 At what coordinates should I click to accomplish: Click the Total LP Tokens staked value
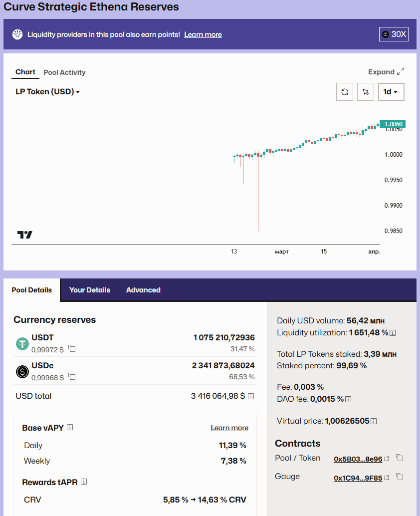pyautogui.click(x=380, y=354)
